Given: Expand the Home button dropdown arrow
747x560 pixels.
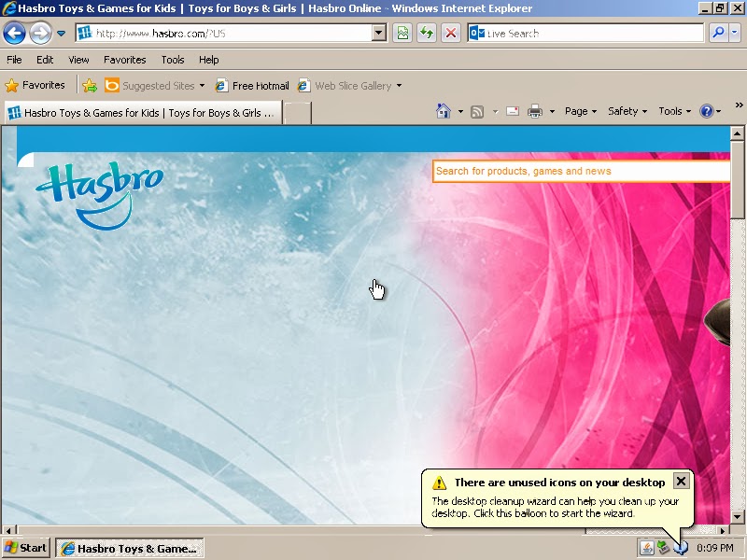Looking at the screenshot, I should (460, 111).
